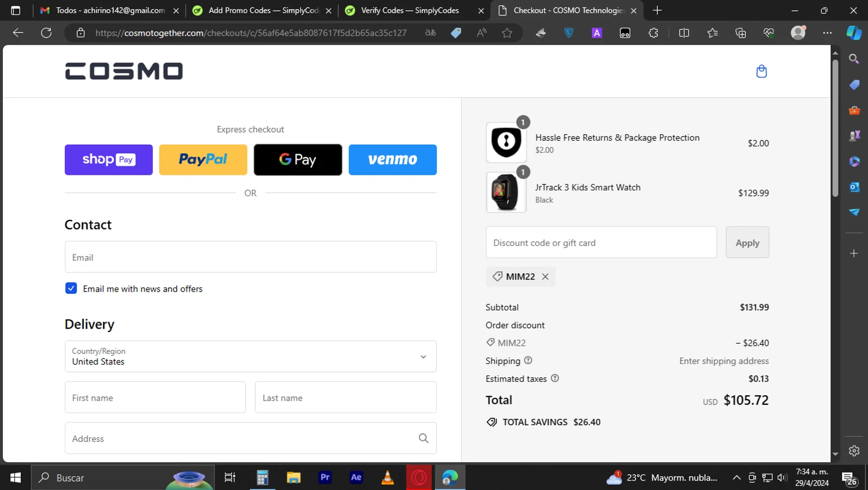
Task: Click the Address input field
Action: point(251,439)
